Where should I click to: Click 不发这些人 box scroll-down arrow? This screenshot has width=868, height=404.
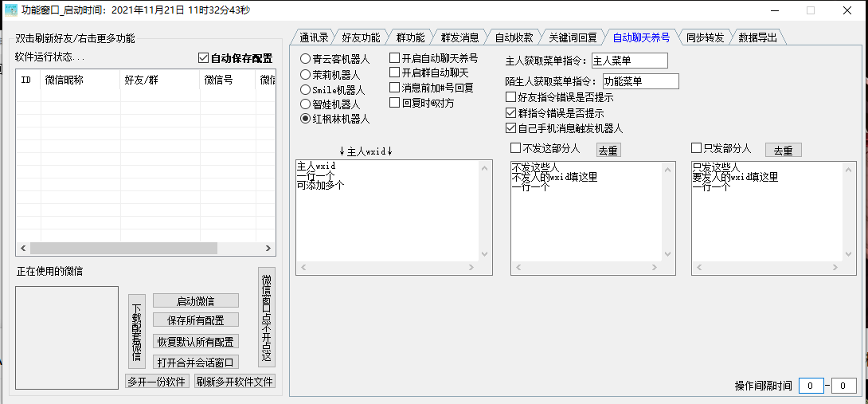pyautogui.click(x=668, y=254)
